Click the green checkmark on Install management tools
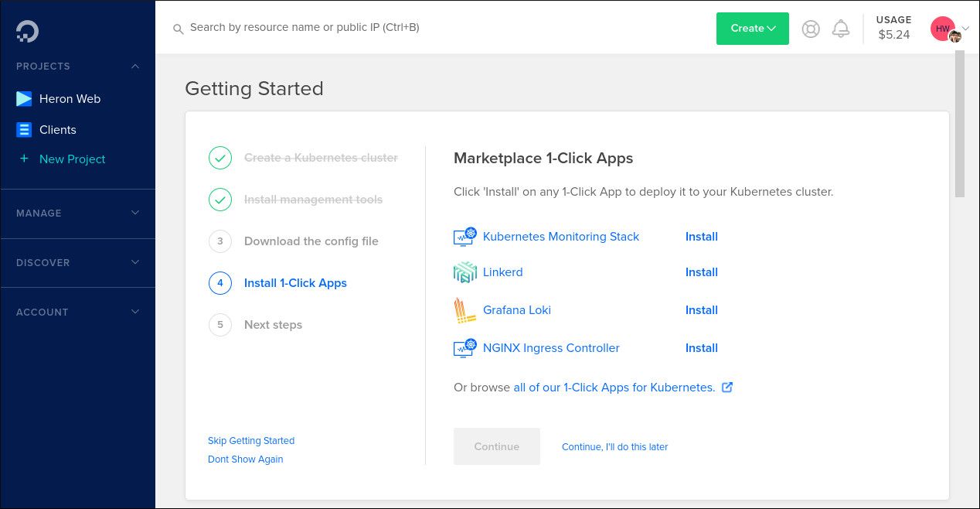Screen dimensions: 980x509 [220, 199]
